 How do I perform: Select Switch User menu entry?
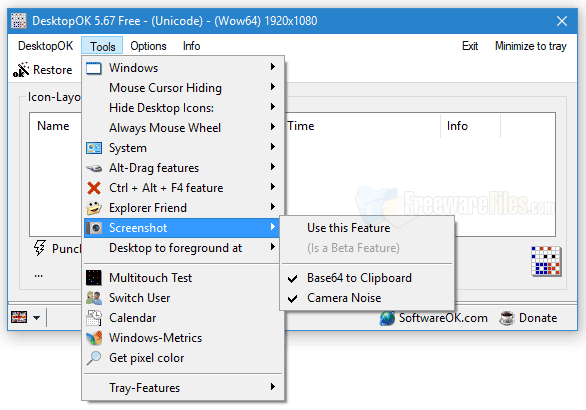tap(183, 298)
